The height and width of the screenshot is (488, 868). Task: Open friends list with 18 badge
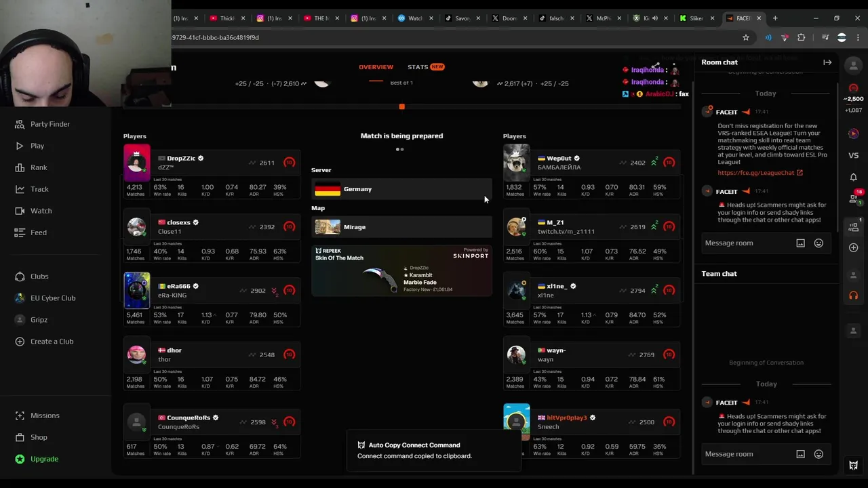[854, 198]
